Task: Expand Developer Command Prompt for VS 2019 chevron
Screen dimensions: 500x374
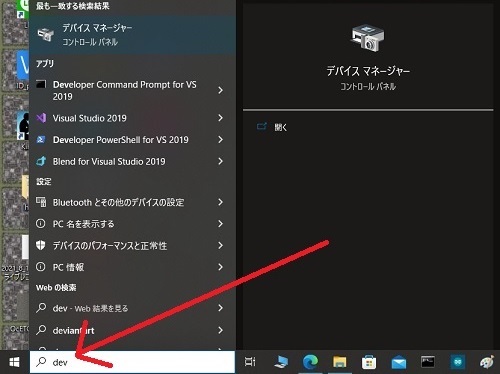Action: pyautogui.click(x=220, y=90)
